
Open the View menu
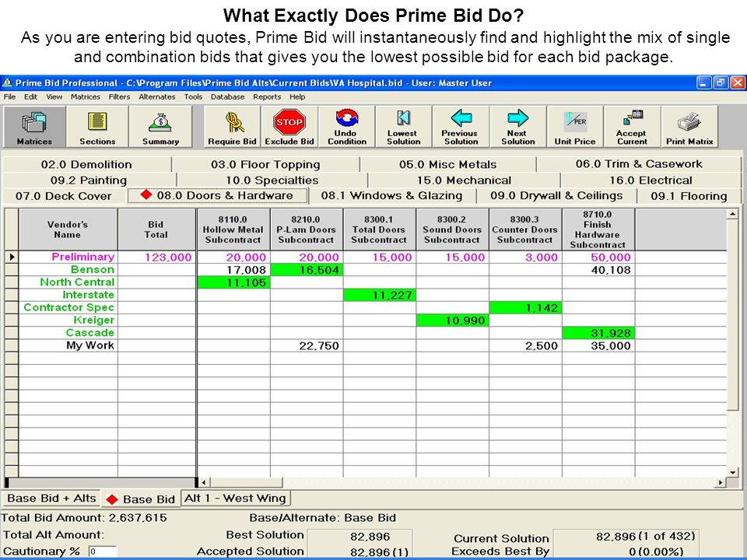54,96
